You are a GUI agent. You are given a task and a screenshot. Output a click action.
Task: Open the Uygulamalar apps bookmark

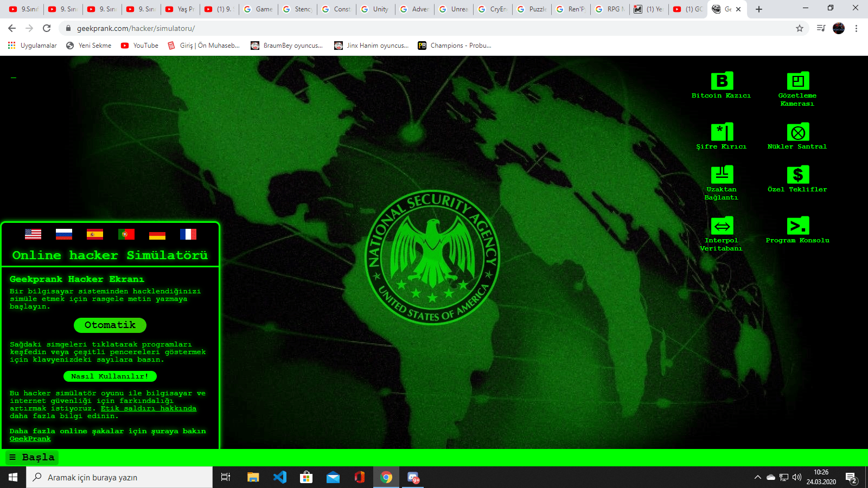(x=33, y=46)
